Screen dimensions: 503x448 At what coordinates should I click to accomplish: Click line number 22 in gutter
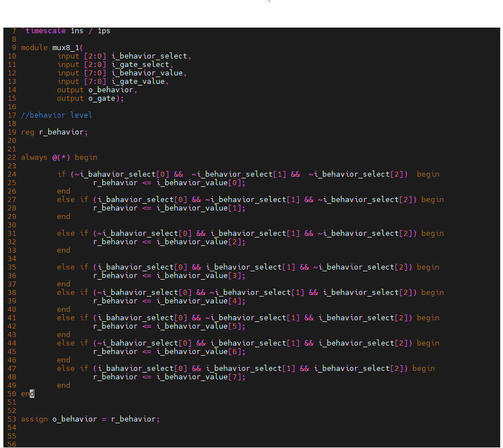(12, 157)
